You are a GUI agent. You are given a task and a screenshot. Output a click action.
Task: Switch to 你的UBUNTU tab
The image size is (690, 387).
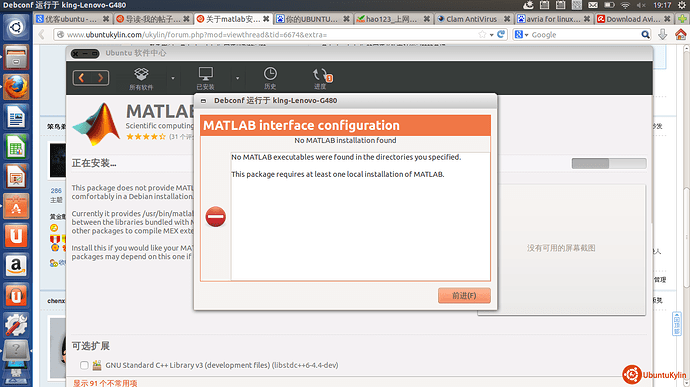coord(312,19)
